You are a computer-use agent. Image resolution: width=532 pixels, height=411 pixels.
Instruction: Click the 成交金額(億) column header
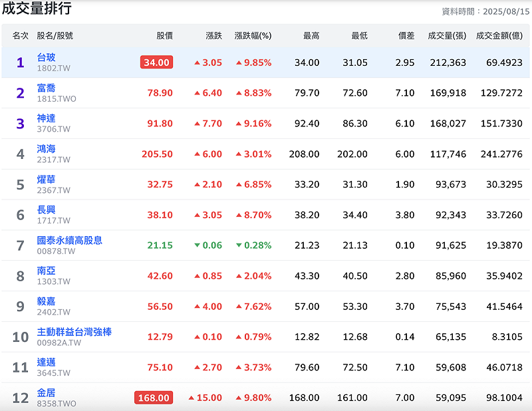pos(499,36)
